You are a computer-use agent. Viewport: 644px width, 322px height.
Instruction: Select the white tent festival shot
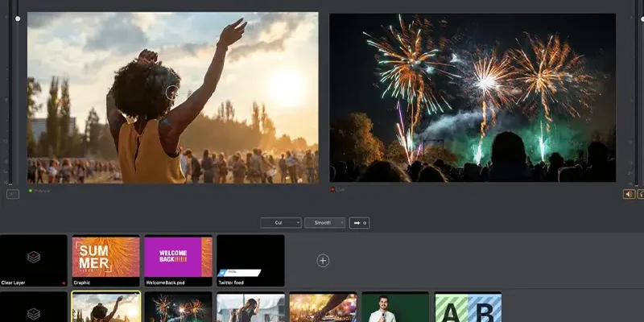pyautogui.click(x=250, y=308)
